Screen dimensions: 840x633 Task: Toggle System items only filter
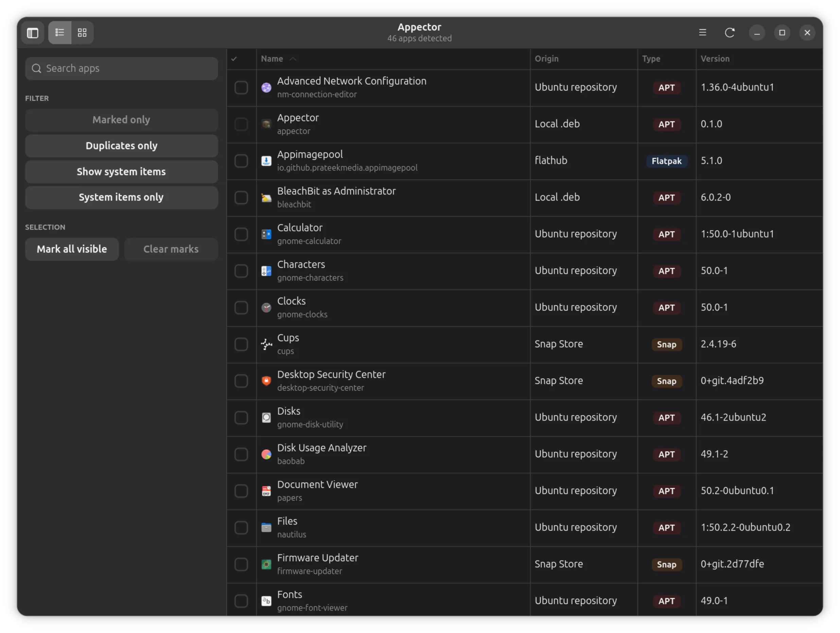point(122,197)
